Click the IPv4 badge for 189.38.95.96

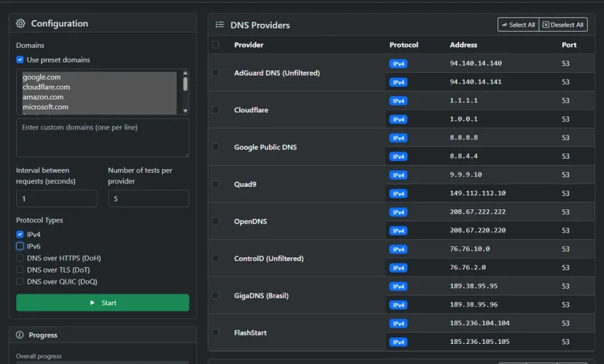[398, 305]
